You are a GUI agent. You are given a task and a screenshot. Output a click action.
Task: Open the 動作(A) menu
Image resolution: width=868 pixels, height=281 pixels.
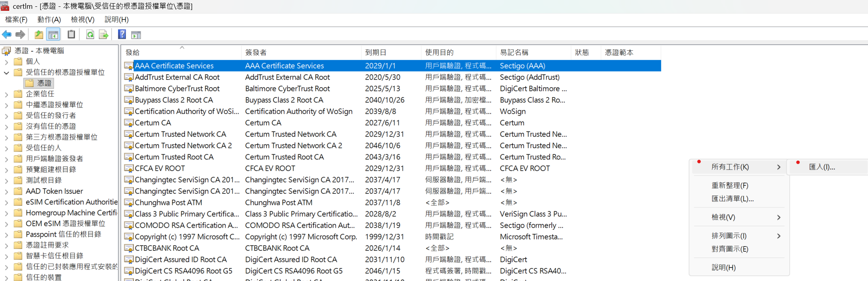(49, 20)
